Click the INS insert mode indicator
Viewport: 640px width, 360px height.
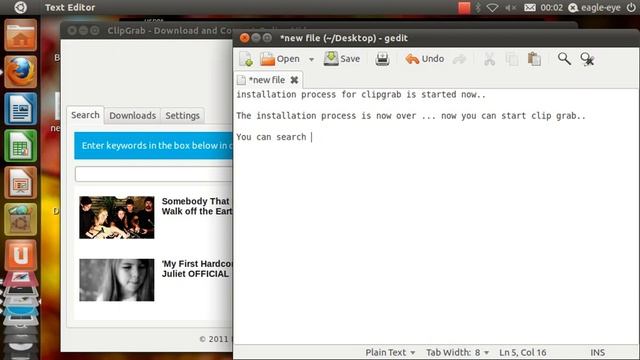(598, 352)
